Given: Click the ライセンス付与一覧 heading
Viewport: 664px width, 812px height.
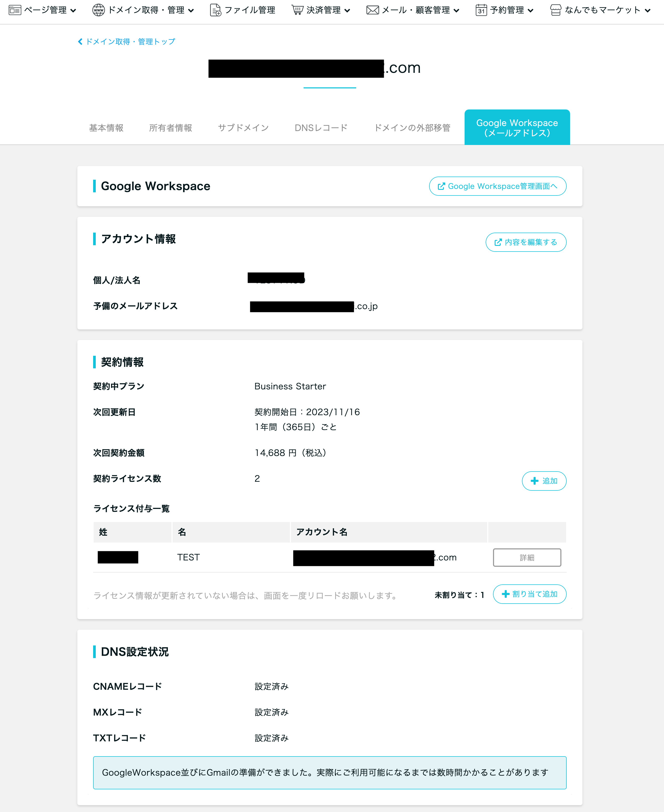Looking at the screenshot, I should click(132, 508).
